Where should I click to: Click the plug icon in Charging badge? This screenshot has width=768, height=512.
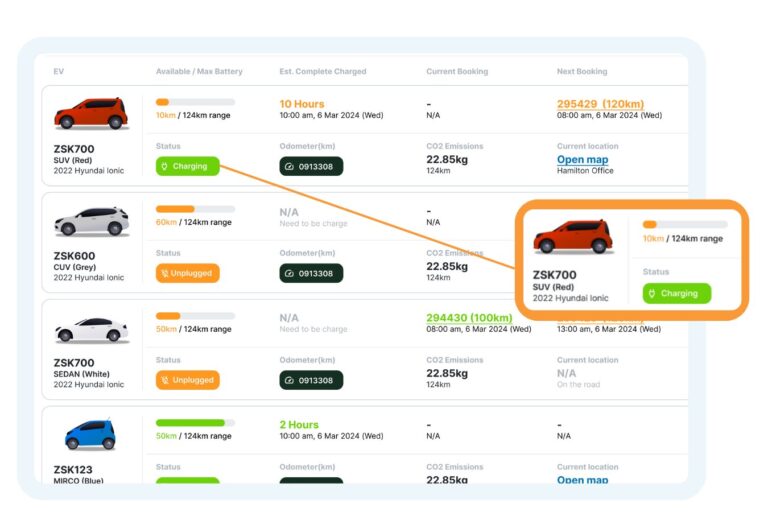pos(164,166)
